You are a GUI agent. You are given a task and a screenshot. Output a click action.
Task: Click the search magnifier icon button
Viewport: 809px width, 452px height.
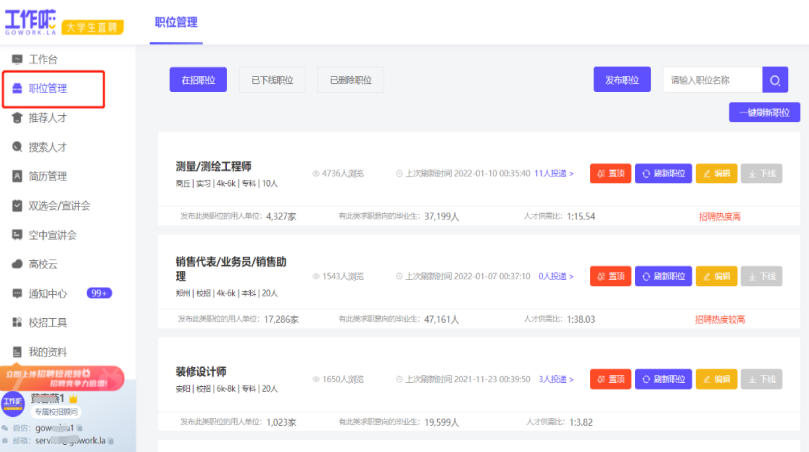pyautogui.click(x=774, y=80)
